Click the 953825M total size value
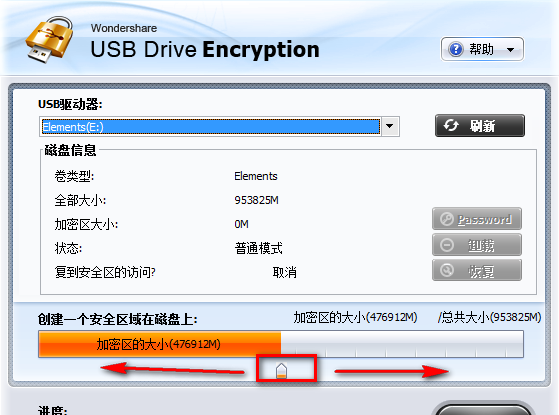Viewport: 559px width, 415px height. [x=256, y=200]
